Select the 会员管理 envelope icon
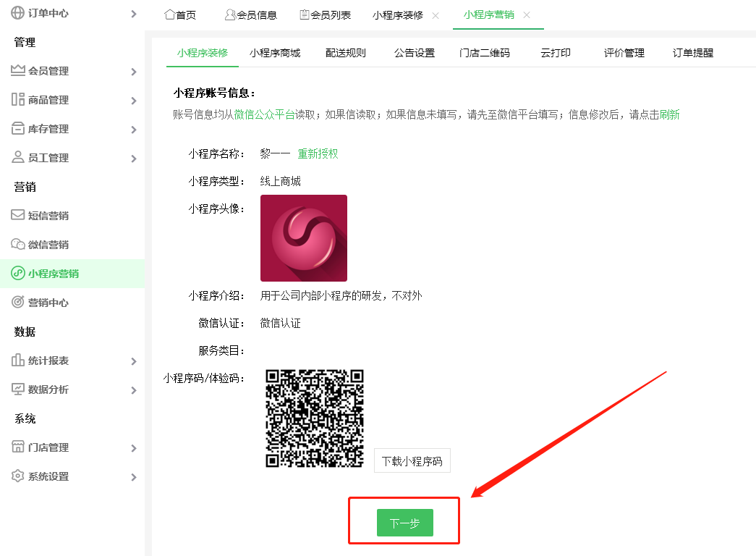This screenshot has height=556, width=756. pos(18,71)
